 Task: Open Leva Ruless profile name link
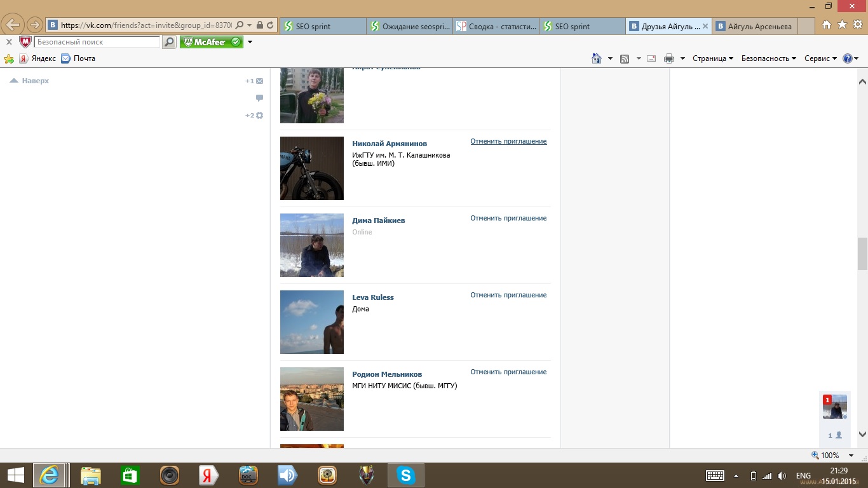tap(373, 297)
